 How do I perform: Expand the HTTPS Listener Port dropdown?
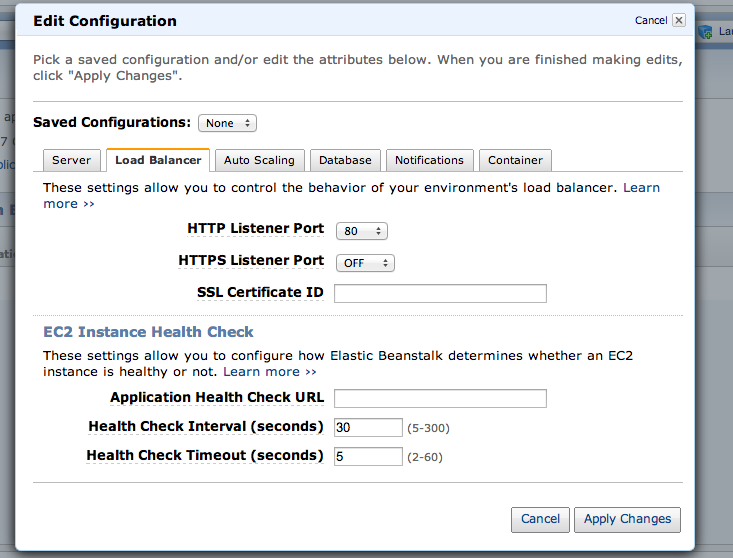[365, 263]
